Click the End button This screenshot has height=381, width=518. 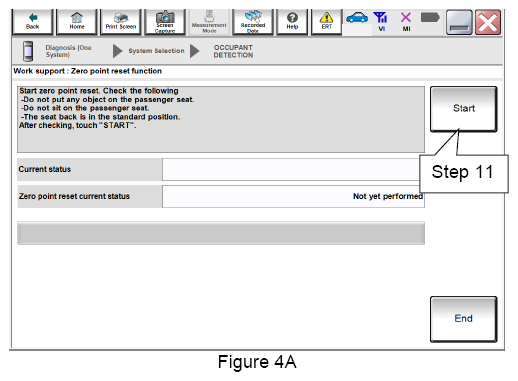click(x=463, y=319)
